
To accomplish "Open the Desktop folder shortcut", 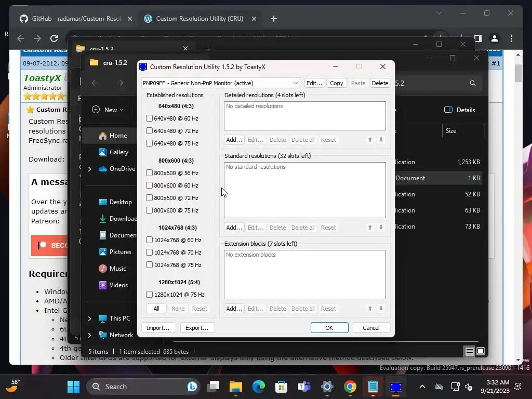I will tap(115, 202).
